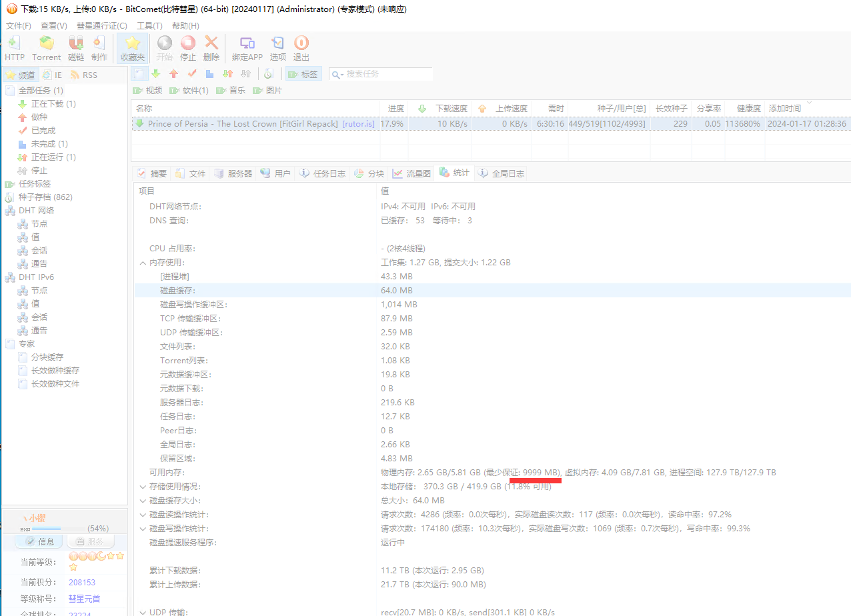Toggle the gray stopped tasks filter

coord(245,74)
